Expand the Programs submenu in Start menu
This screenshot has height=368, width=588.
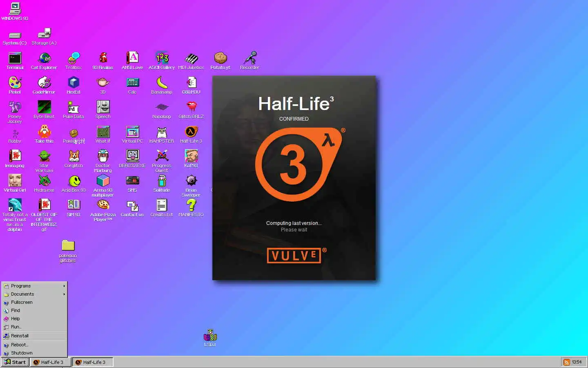pyautogui.click(x=34, y=286)
